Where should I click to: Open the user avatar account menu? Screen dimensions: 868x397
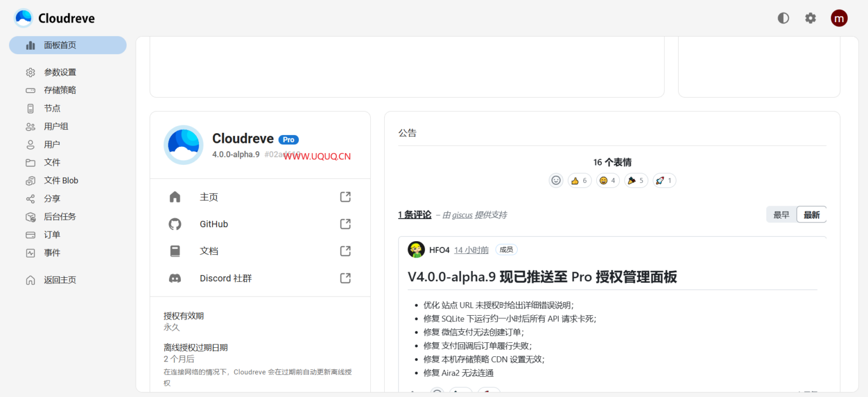coord(839,18)
